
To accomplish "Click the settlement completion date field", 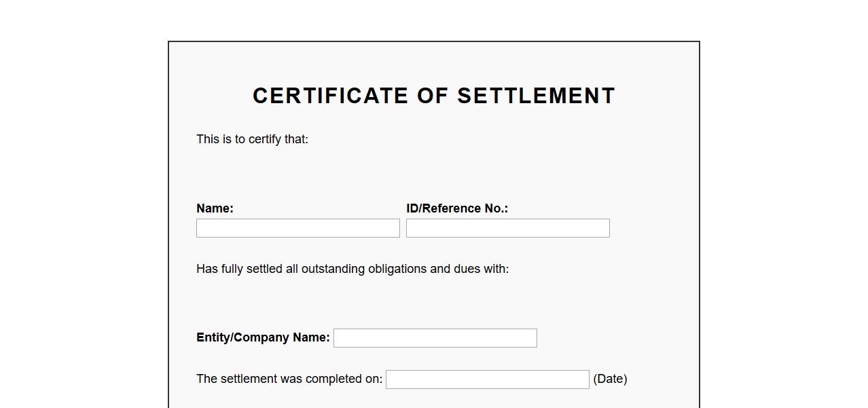I will click(487, 379).
